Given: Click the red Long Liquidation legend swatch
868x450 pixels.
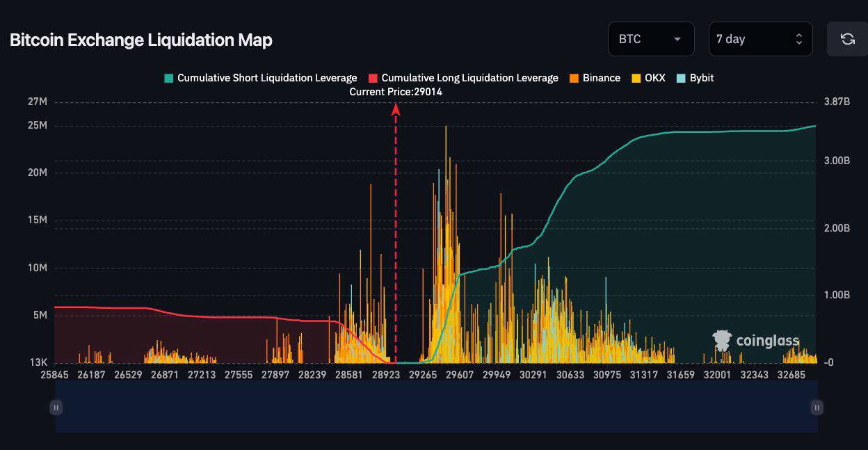Looking at the screenshot, I should point(373,78).
